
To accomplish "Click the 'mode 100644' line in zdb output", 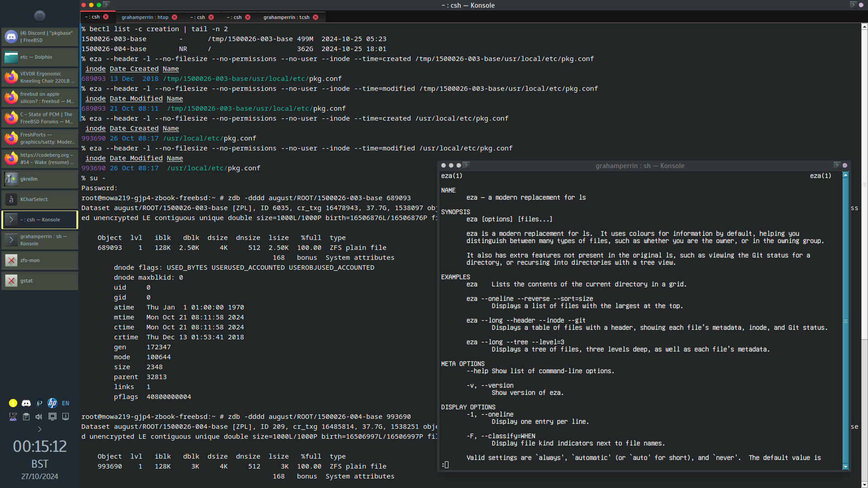I will tap(142, 357).
